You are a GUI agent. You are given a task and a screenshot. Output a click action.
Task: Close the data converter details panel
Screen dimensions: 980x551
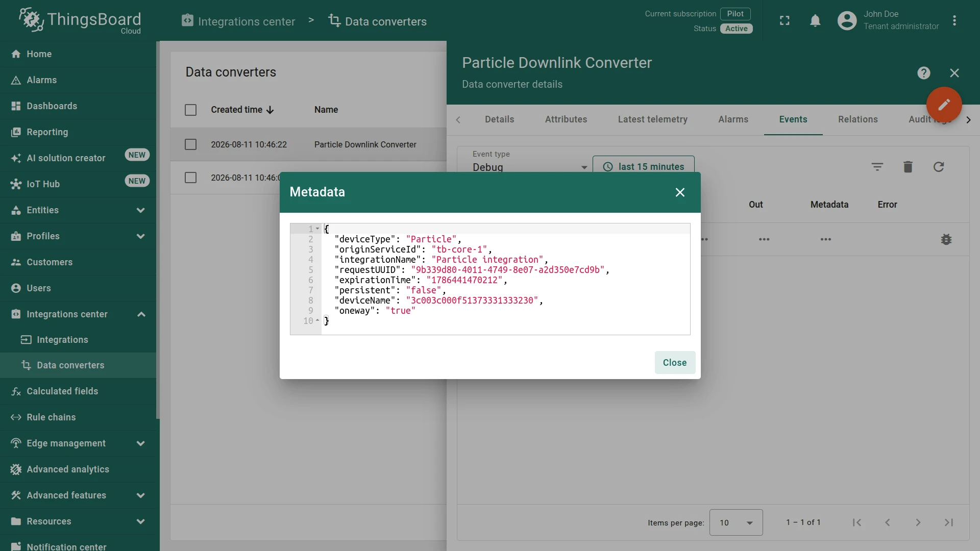[x=954, y=73]
